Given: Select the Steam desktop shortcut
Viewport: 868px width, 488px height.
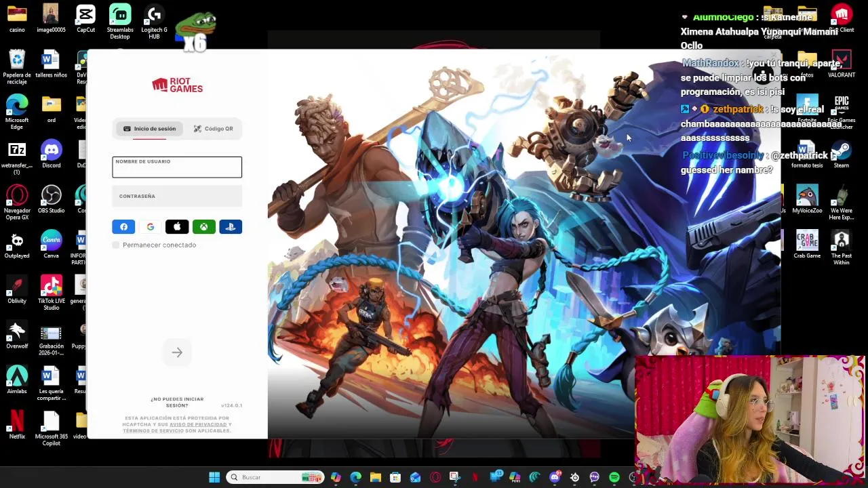Looking at the screenshot, I should pyautogui.click(x=842, y=154).
